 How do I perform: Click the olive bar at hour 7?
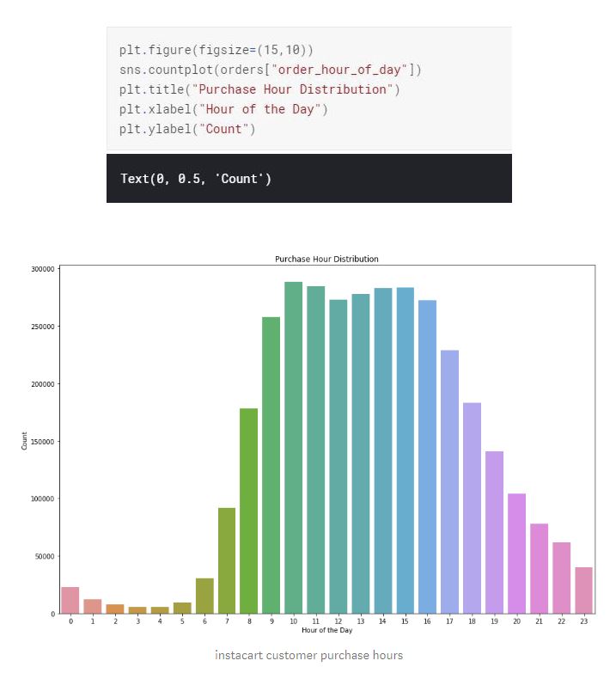point(227,560)
